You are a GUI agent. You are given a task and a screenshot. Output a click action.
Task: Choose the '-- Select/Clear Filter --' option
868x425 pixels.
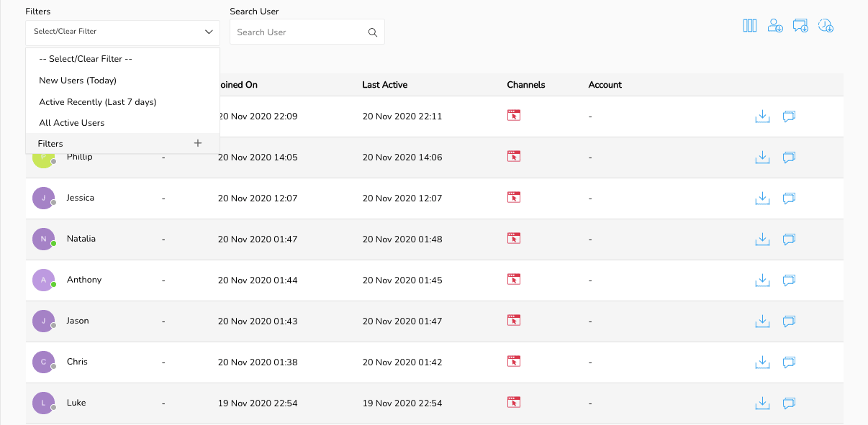pos(86,59)
